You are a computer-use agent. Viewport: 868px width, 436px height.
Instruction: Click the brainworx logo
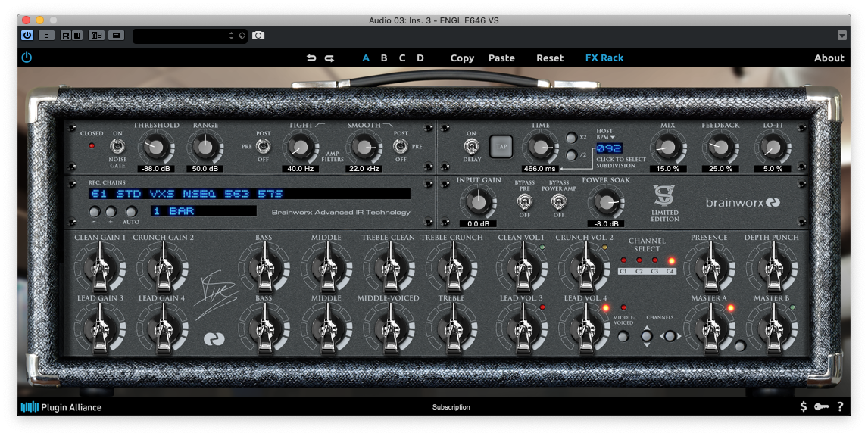point(742,203)
